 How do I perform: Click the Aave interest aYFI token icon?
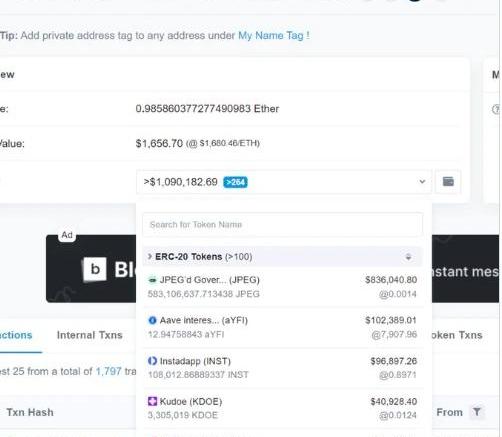[152, 320]
